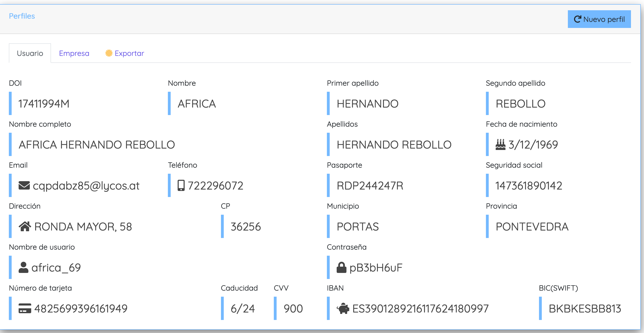Click the envelope icon beside the email
Image resolution: width=644 pixels, height=333 pixels.
(x=24, y=186)
